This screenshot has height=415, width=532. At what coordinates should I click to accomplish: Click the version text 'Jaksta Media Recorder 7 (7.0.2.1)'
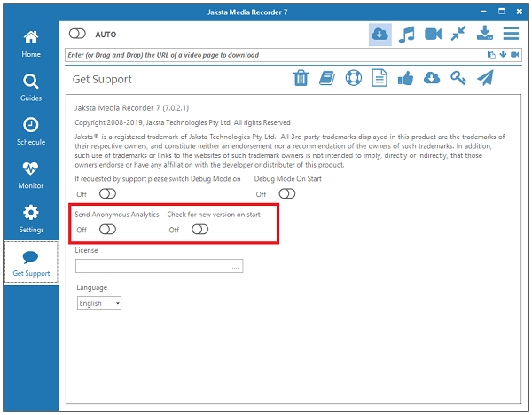[131, 108]
